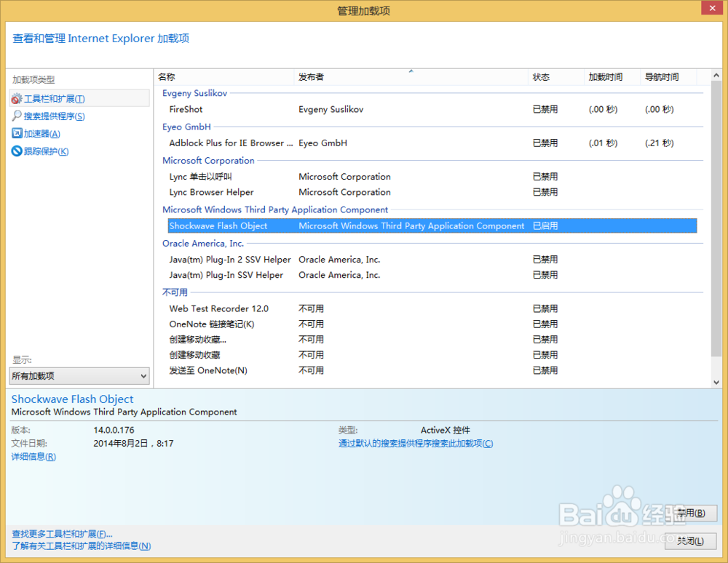728x563 pixels.
Task: Close the 管理加载项 window with X
Action: pyautogui.click(x=713, y=8)
